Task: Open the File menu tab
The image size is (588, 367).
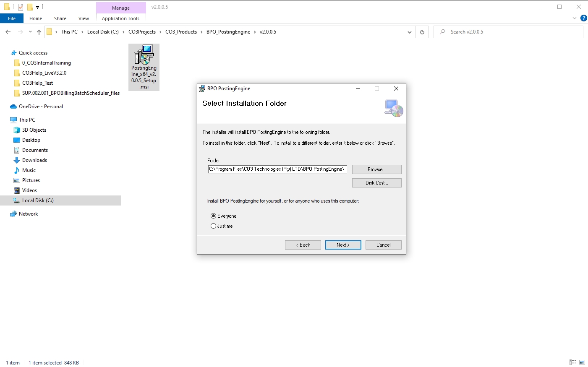Action: (x=12, y=18)
